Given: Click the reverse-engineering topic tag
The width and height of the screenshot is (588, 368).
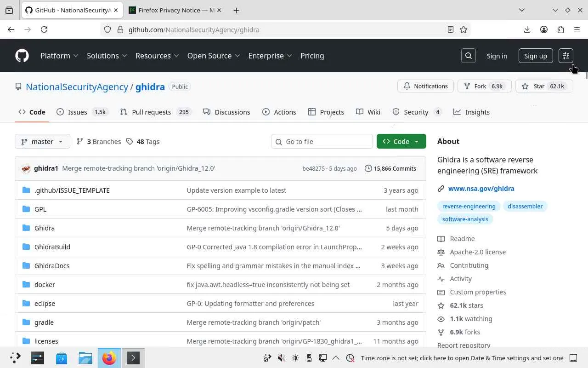Looking at the screenshot, I should [469, 206].
